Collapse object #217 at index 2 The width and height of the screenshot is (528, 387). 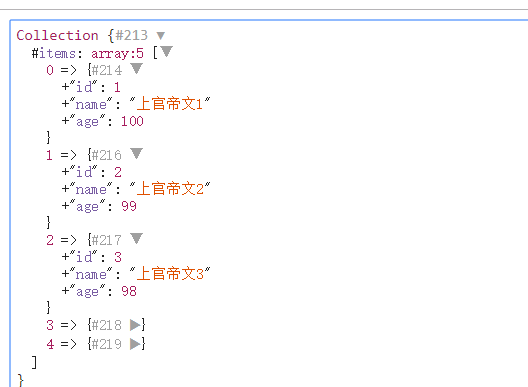[x=137, y=238]
